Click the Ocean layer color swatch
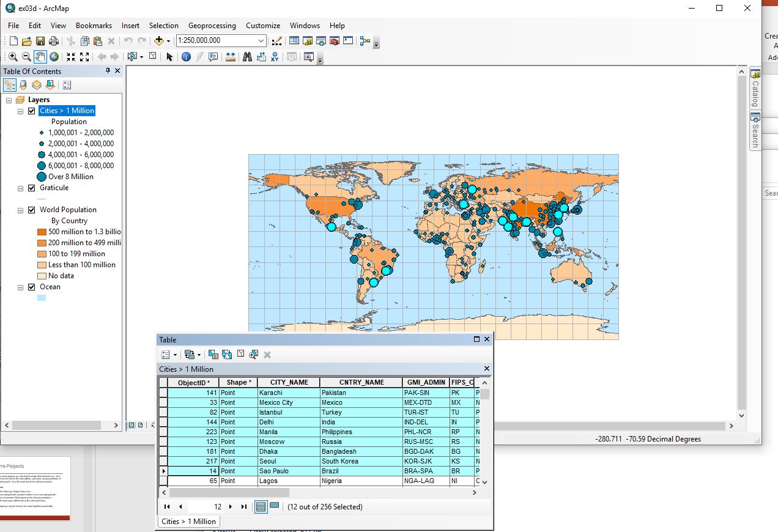This screenshot has height=532, width=778. (41, 298)
